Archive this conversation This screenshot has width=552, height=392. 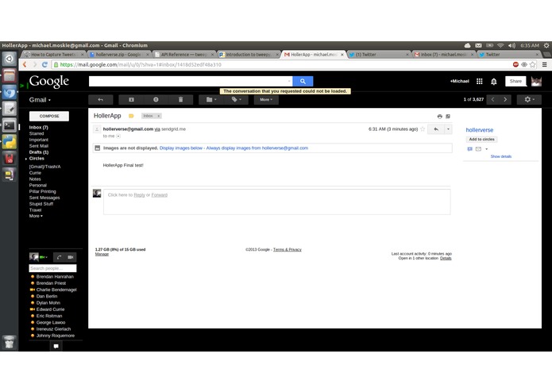131,100
